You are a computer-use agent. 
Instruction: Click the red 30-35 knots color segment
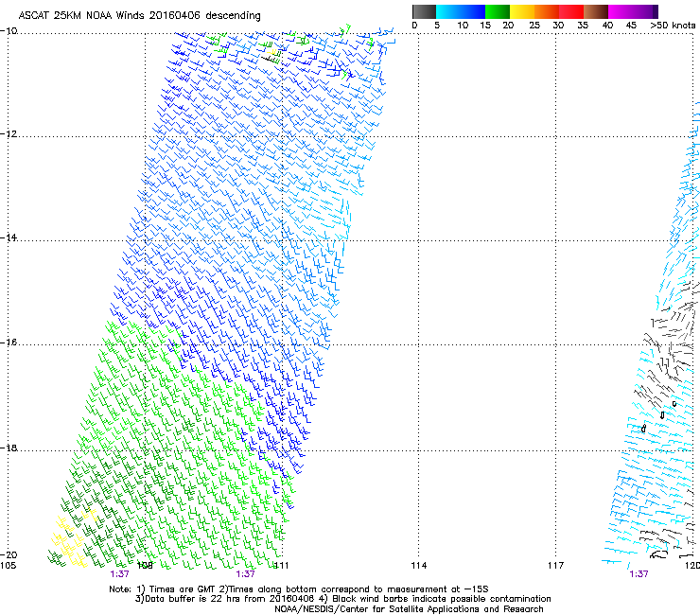[x=571, y=11]
